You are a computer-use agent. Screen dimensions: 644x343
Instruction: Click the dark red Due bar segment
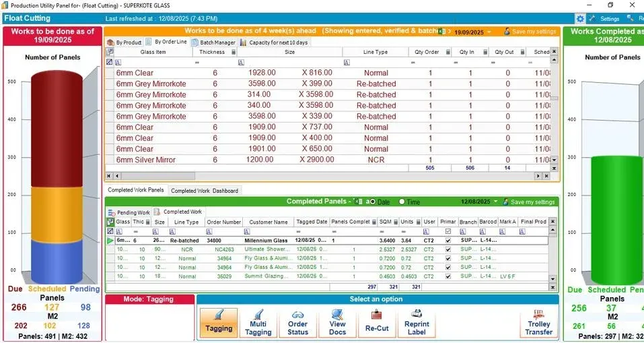[57, 129]
